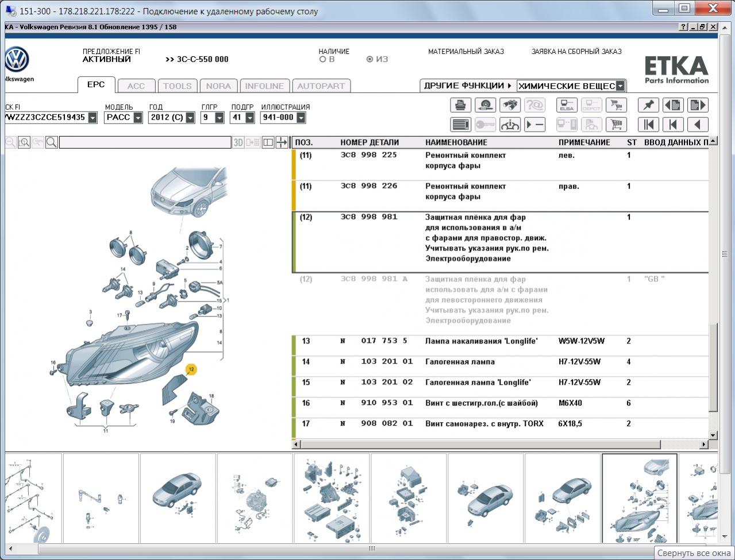735x560 pixels.
Task: Launch the ELSA connection button
Action: (x=567, y=105)
